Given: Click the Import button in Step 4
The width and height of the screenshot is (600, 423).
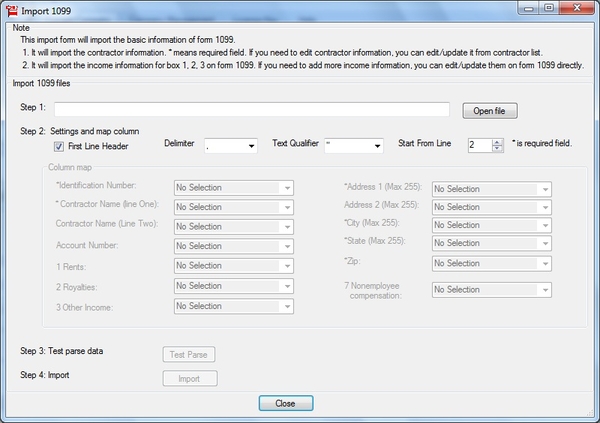Looking at the screenshot, I should pos(189,378).
